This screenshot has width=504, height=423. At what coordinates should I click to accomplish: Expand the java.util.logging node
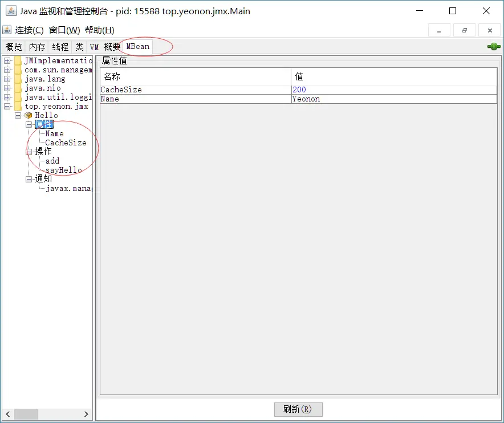coord(7,97)
